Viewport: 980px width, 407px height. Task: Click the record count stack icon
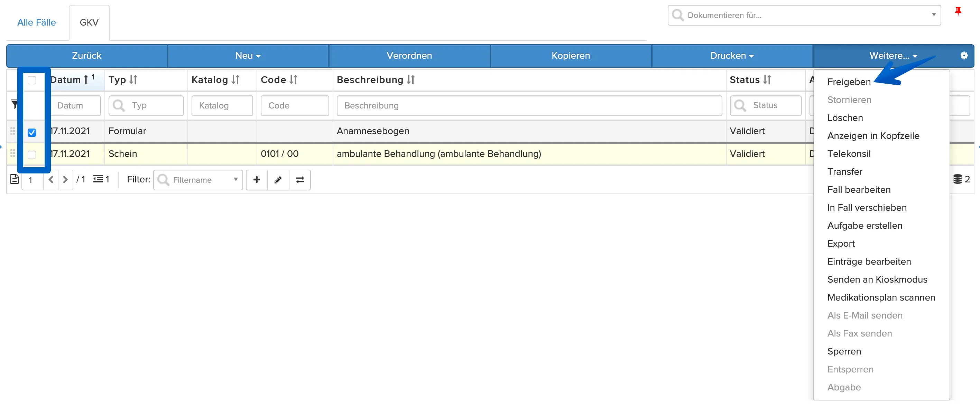click(957, 179)
